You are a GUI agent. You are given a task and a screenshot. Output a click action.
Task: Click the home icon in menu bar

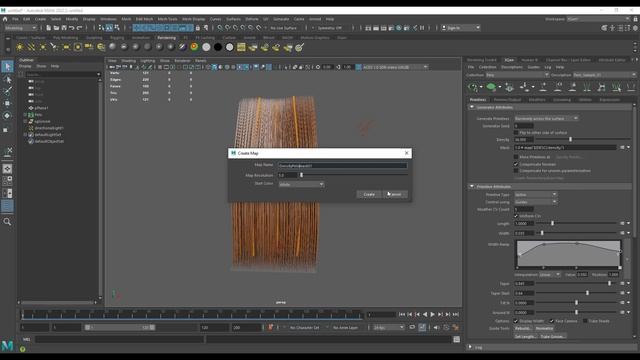click(5, 19)
